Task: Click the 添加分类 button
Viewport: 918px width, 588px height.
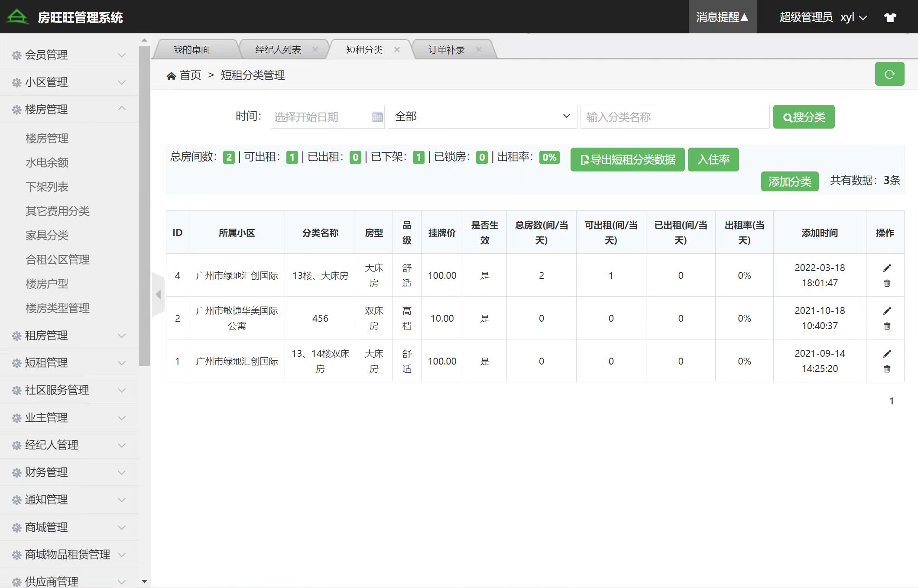Action: tap(790, 181)
